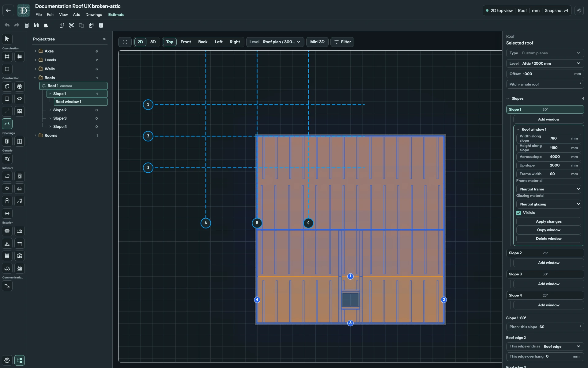Cut selection with the scissors icon
588x368 pixels.
click(x=72, y=25)
